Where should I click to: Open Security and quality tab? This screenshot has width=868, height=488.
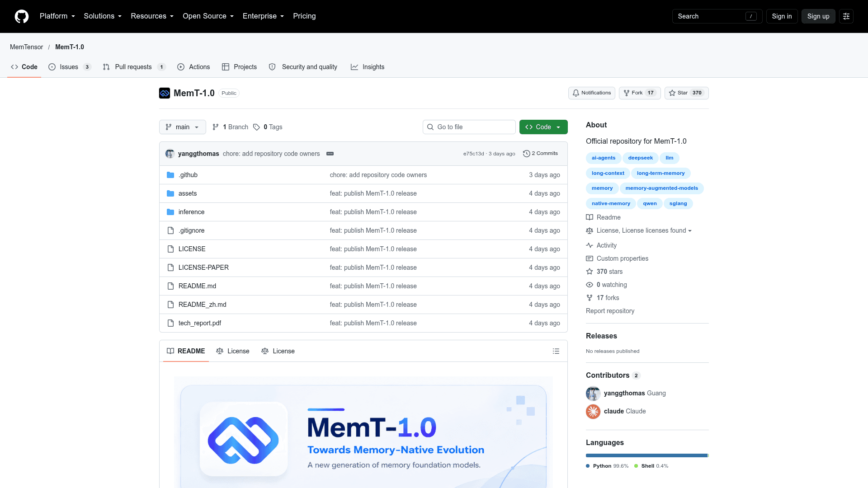303,67
